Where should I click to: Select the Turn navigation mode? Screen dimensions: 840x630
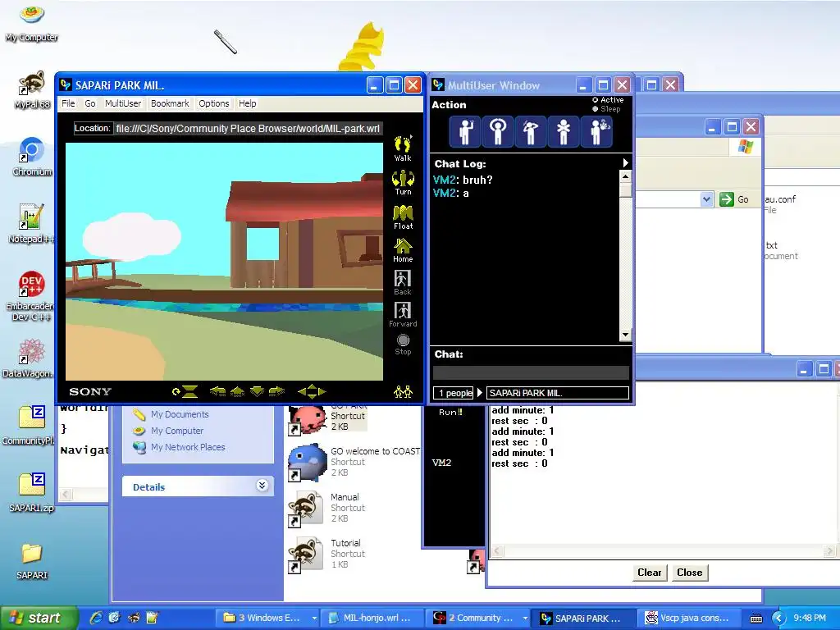(x=403, y=183)
